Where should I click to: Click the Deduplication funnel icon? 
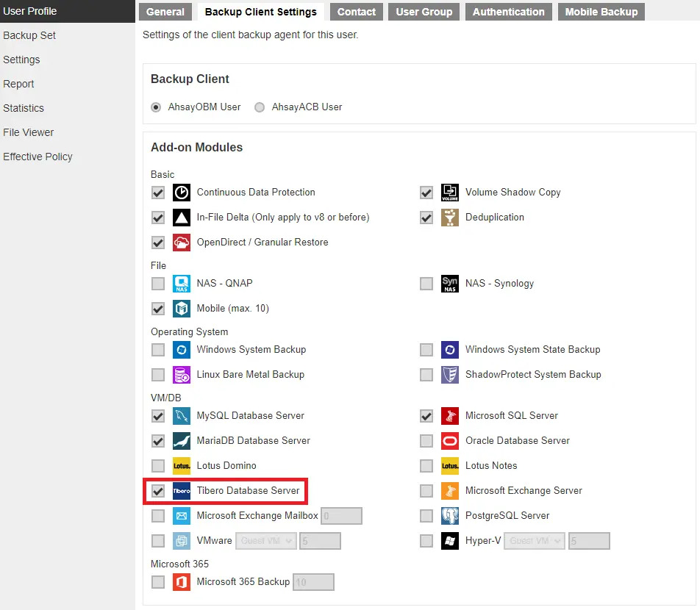coord(449,218)
